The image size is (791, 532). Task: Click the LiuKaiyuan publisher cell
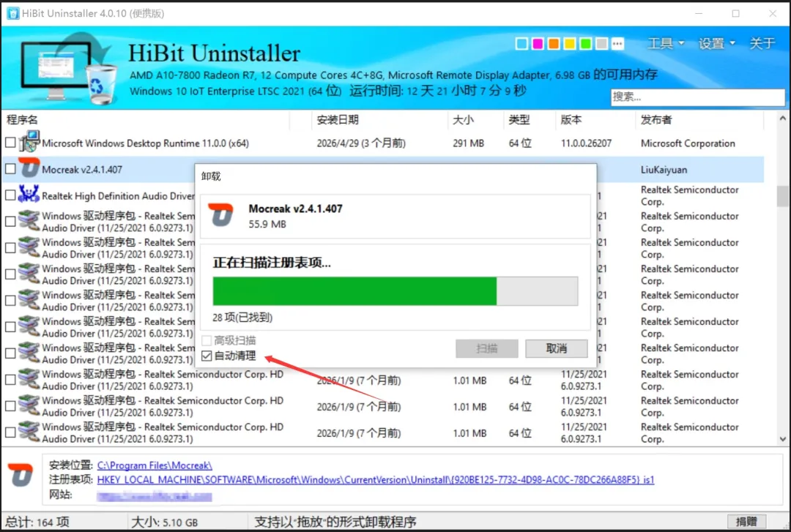[x=664, y=170]
